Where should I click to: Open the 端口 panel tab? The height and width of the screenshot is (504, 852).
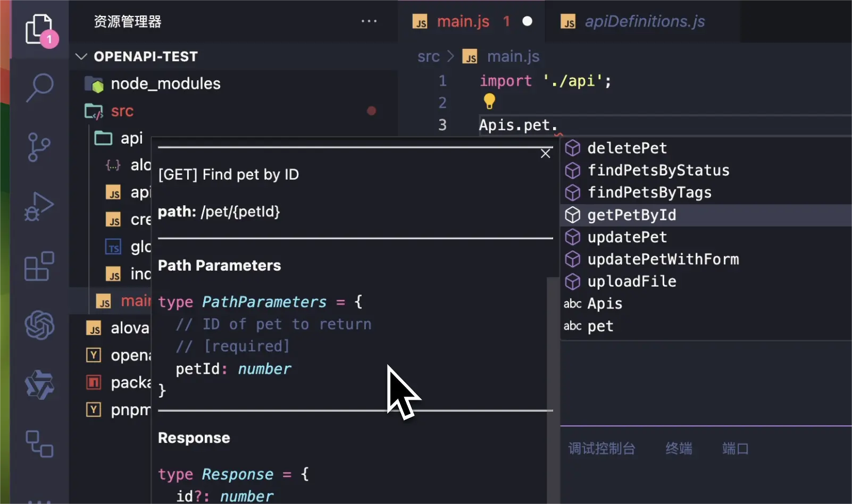[x=736, y=449]
